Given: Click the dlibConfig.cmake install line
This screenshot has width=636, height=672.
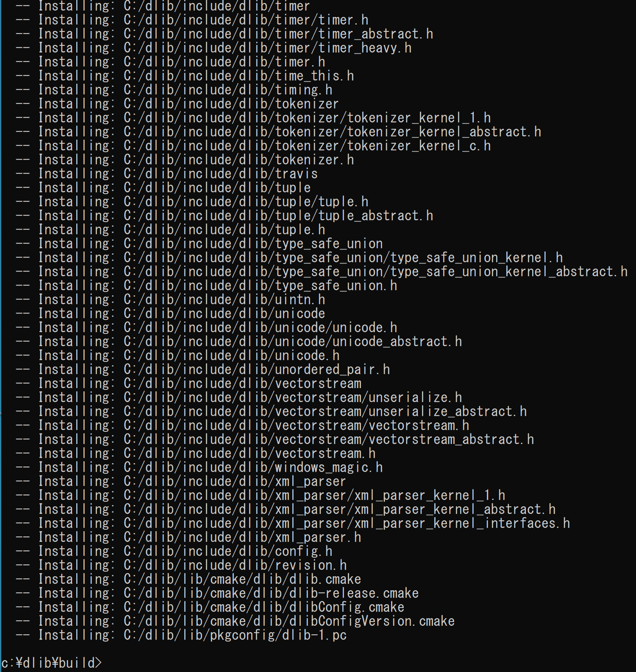Looking at the screenshot, I should tap(210, 607).
